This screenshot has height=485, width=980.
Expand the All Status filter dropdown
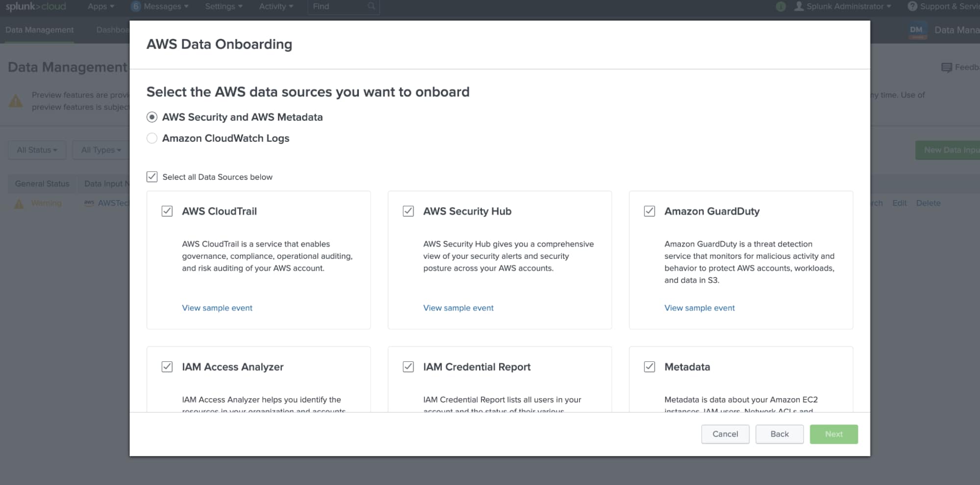click(37, 150)
